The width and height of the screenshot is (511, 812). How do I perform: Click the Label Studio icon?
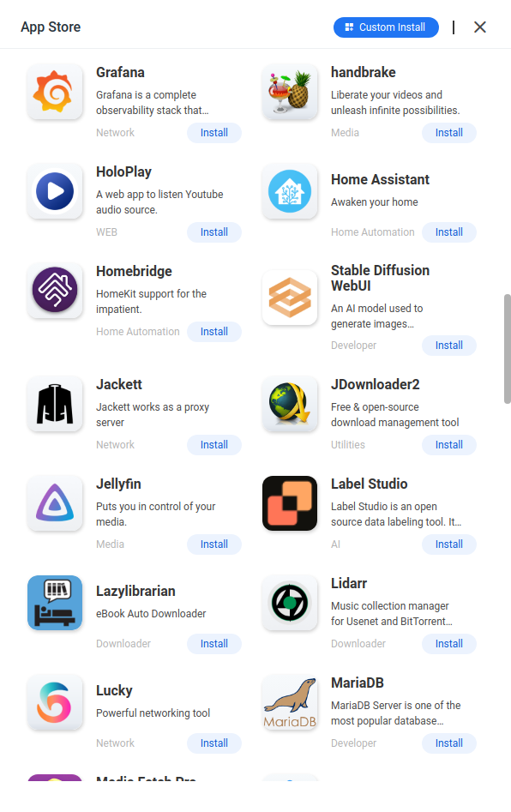(x=290, y=503)
